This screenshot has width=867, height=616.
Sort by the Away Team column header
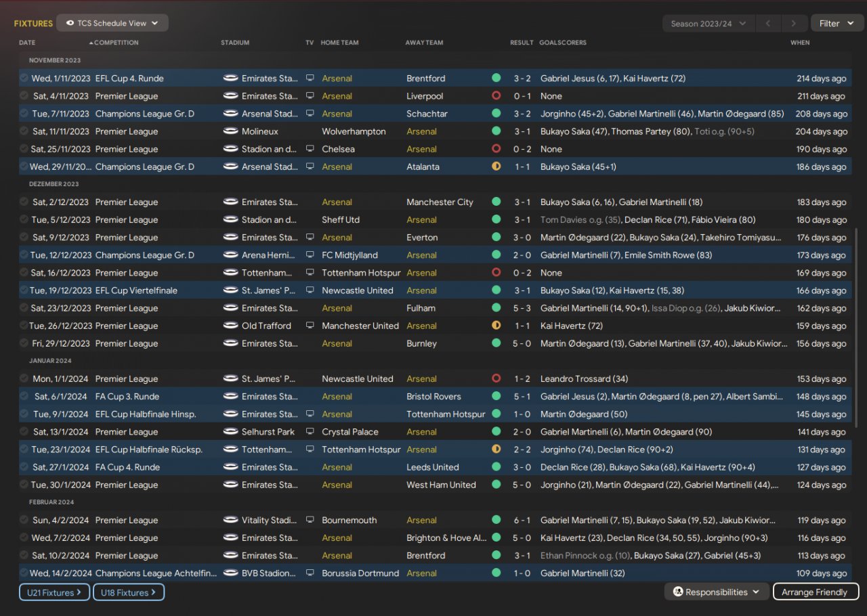424,43
